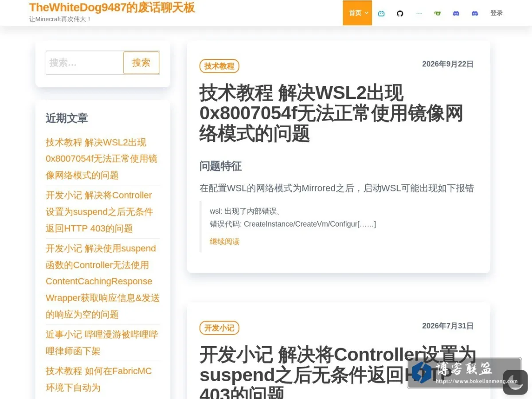The width and height of the screenshot is (532, 399).
Task: Open the Discord icon next to the Gitea cup
Action: [456, 13]
